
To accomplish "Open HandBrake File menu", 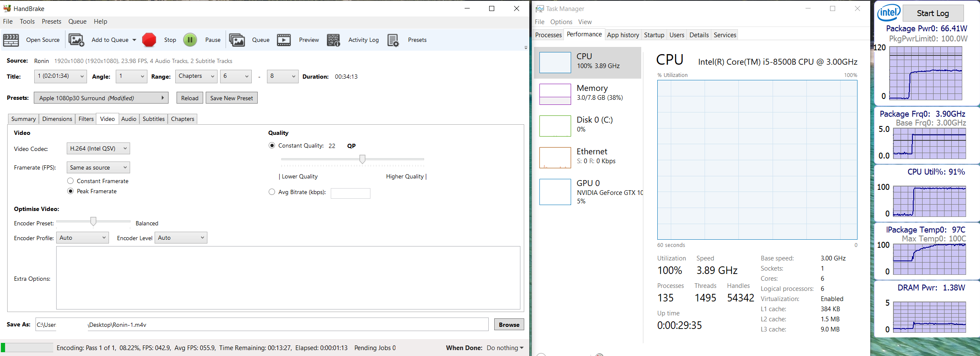I will click(x=8, y=22).
